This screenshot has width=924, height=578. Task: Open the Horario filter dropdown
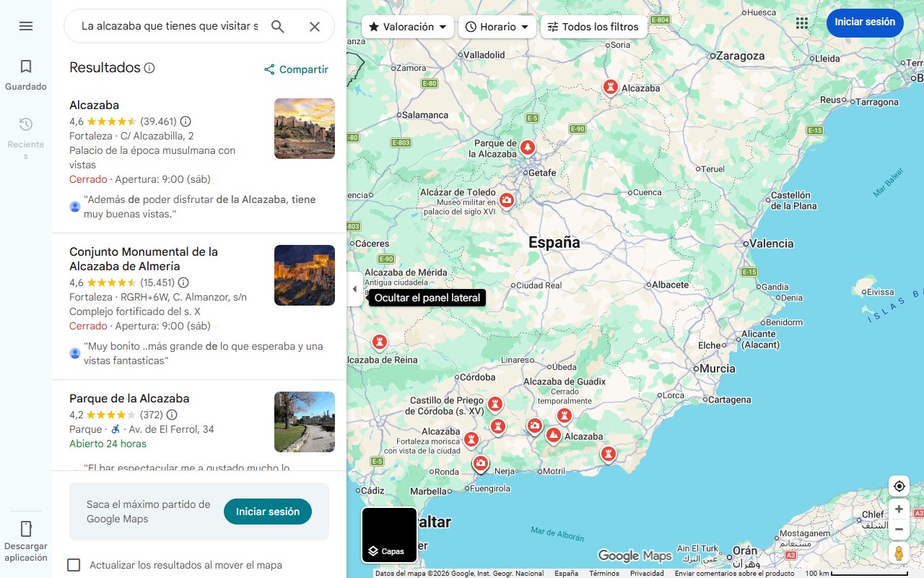tap(497, 26)
